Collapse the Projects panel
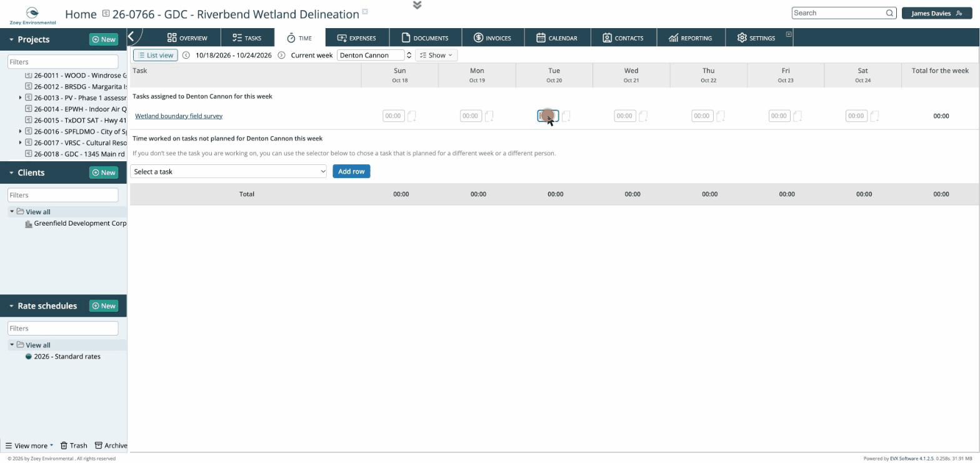The height and width of the screenshot is (463, 980). click(11, 39)
